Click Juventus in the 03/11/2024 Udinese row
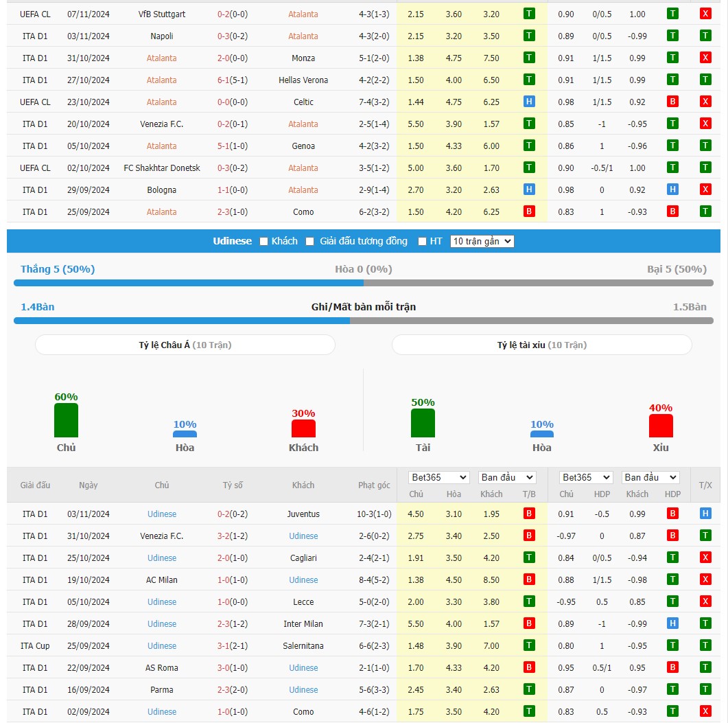This screenshot has width=728, height=723. click(x=303, y=514)
